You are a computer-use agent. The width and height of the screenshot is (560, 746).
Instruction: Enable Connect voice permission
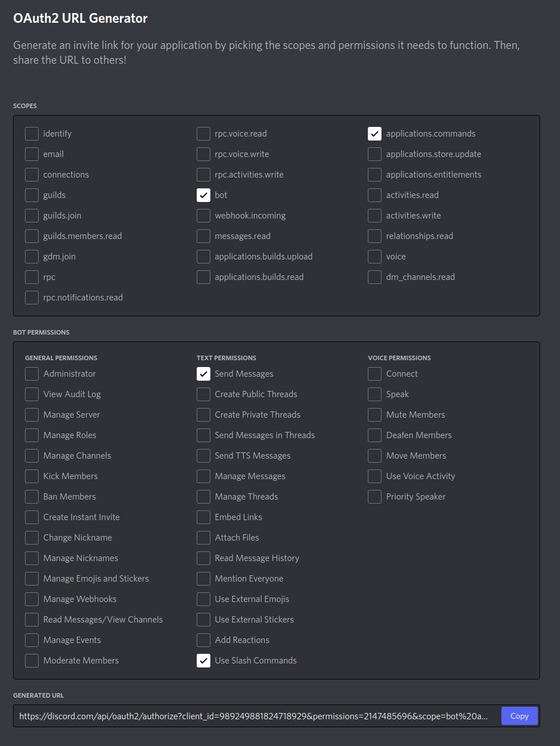pyautogui.click(x=375, y=374)
